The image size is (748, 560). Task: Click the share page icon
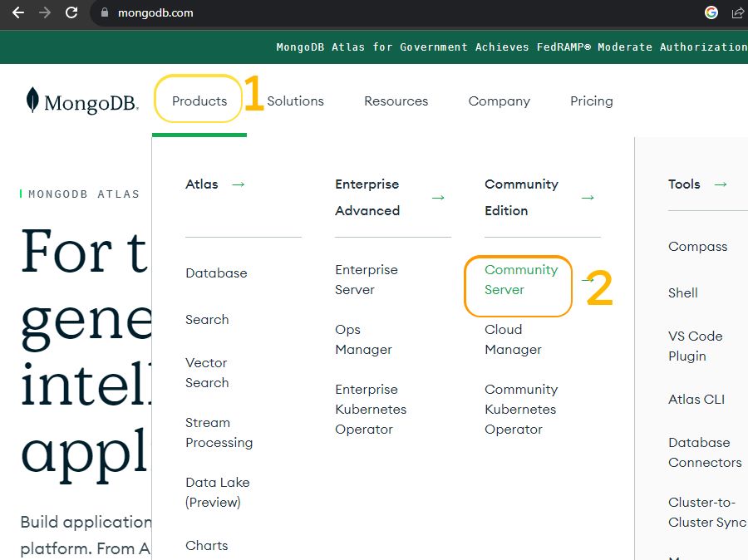pyautogui.click(x=737, y=13)
